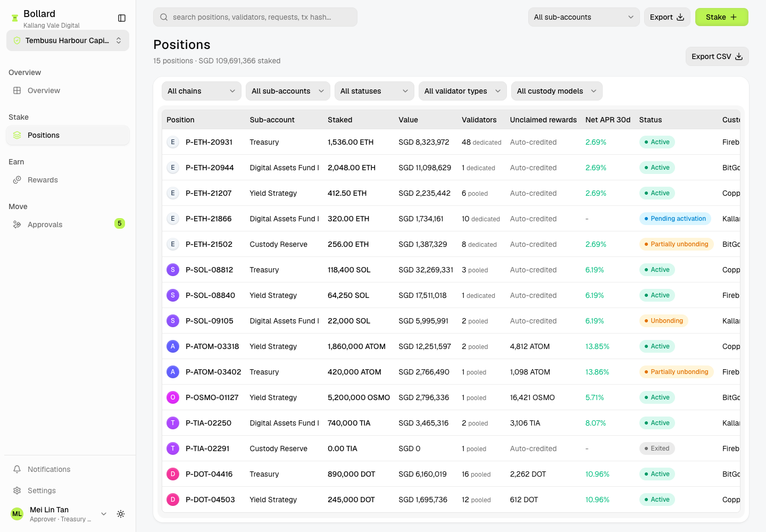Open Settings from sidebar
766x532 pixels.
(x=68, y=491)
